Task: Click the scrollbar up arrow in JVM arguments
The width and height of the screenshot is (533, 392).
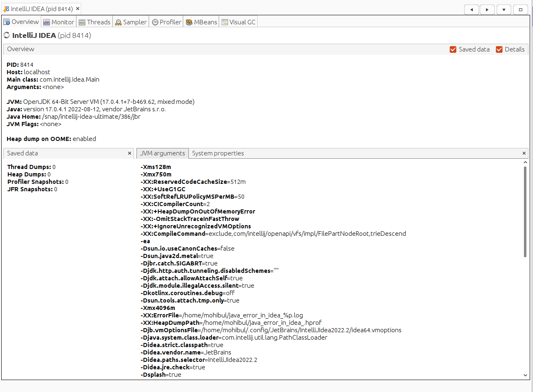Action: tap(525, 162)
